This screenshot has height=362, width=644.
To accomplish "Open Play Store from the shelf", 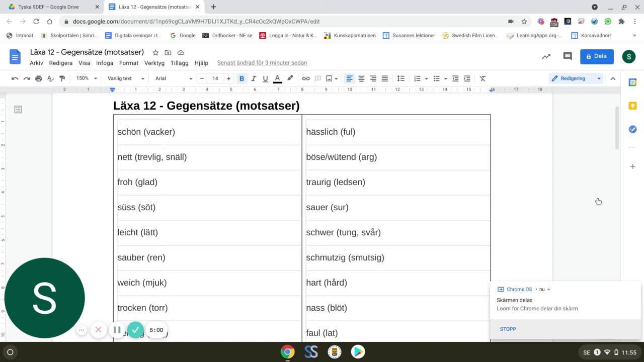I will [x=358, y=352].
